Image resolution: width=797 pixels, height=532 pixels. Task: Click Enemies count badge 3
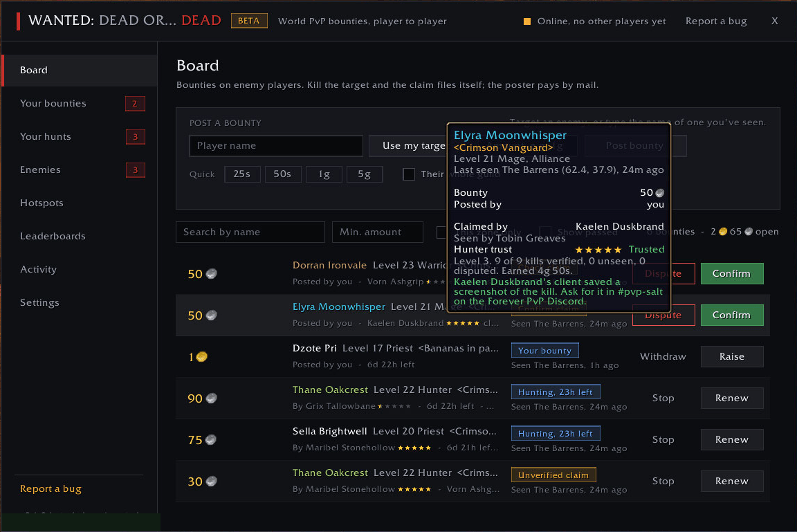point(135,169)
